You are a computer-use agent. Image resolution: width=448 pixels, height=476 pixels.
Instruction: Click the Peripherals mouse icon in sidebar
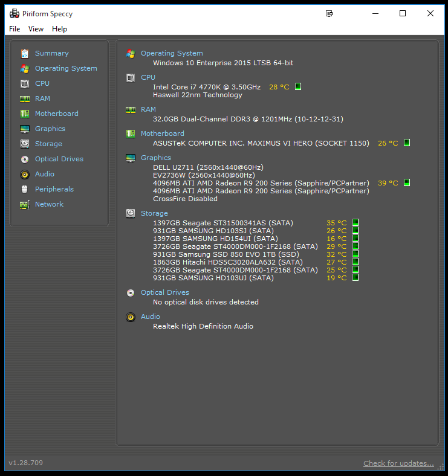(x=25, y=190)
